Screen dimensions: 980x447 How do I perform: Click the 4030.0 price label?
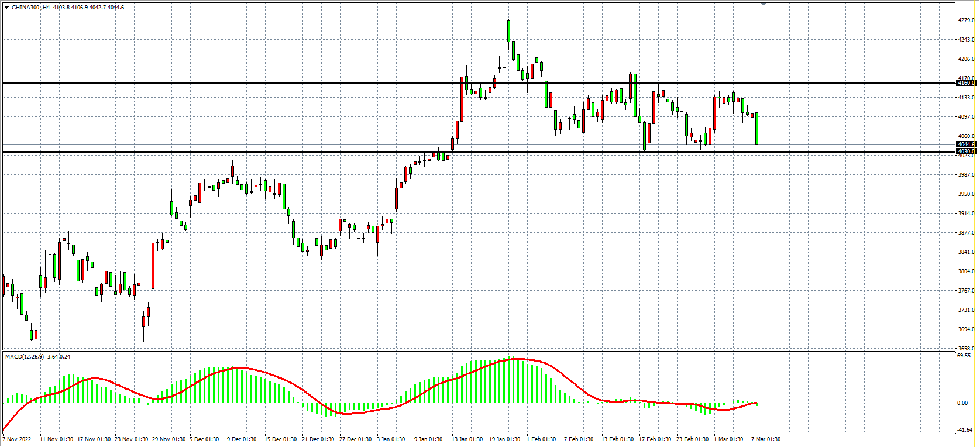pyautogui.click(x=965, y=152)
